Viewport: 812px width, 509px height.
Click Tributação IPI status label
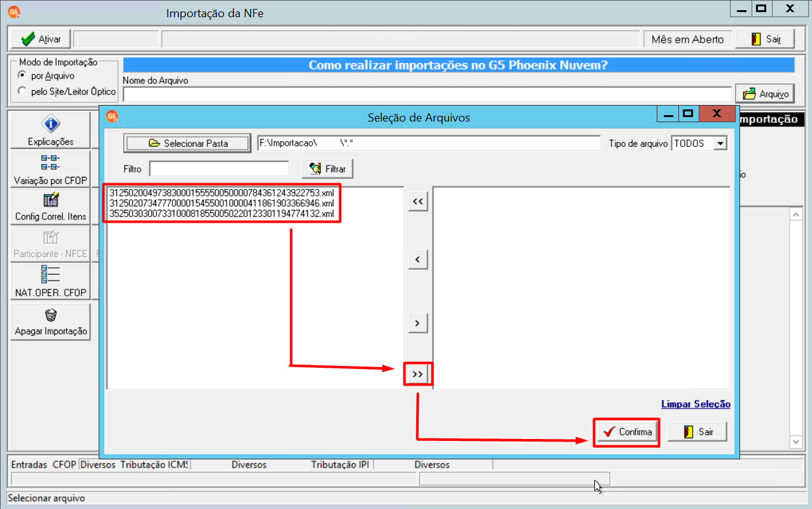340,464
